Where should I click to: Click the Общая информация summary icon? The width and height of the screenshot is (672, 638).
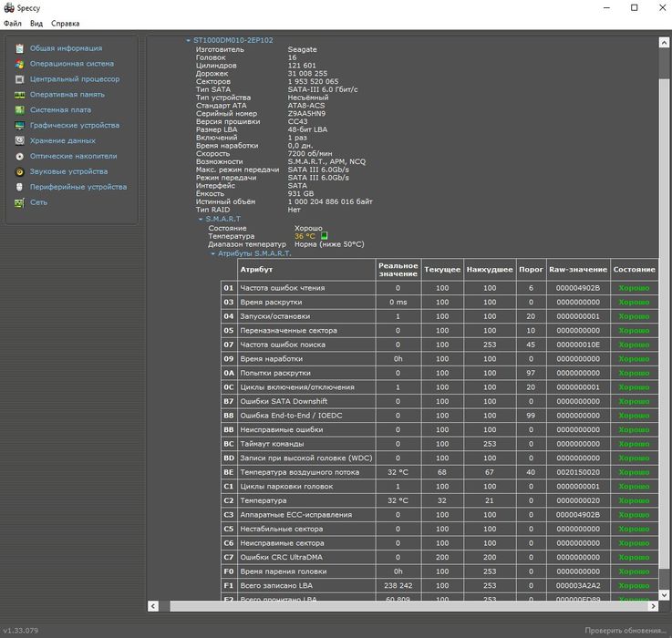(x=20, y=48)
